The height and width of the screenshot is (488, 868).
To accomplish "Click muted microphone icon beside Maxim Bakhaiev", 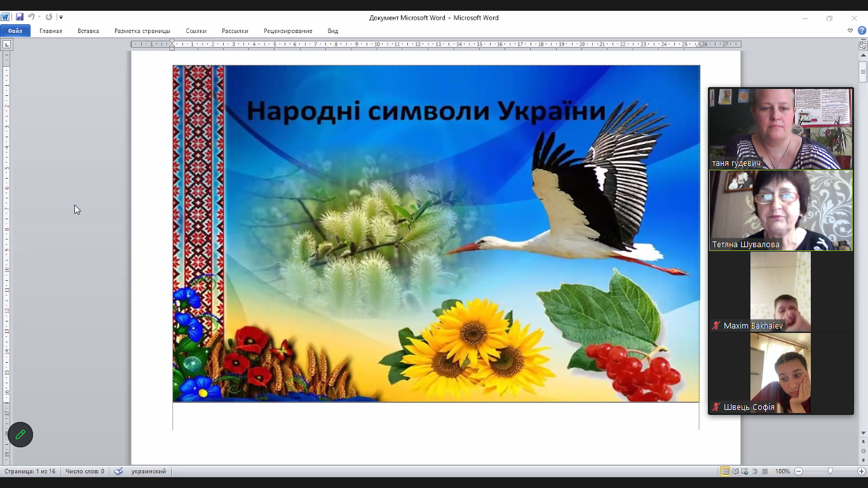I will pos(717,325).
